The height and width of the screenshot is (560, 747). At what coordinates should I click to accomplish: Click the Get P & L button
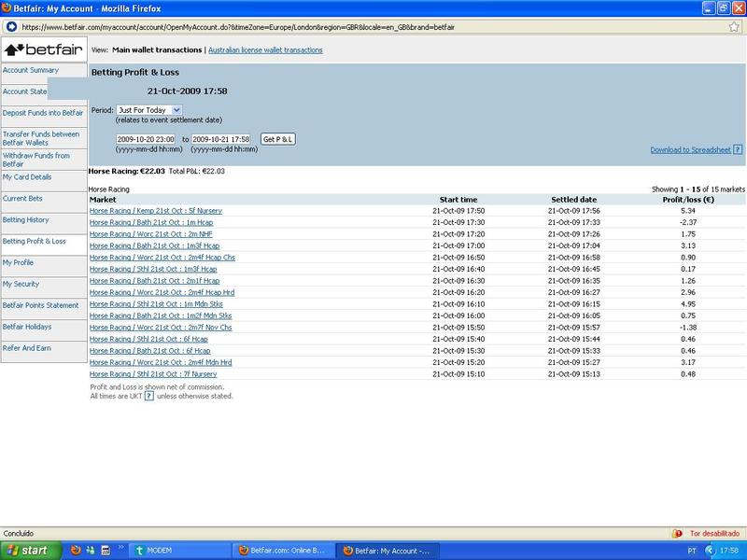pos(277,139)
